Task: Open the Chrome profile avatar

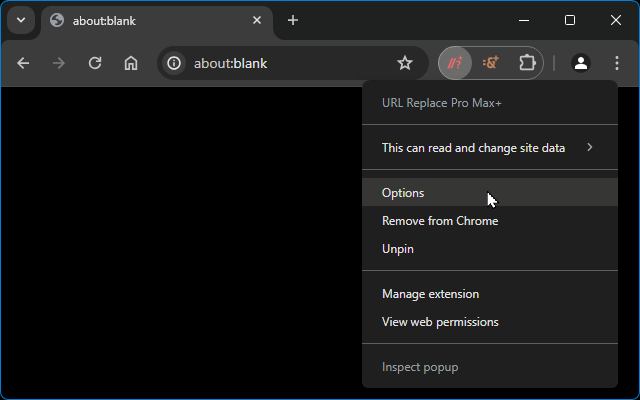Action: coord(581,63)
